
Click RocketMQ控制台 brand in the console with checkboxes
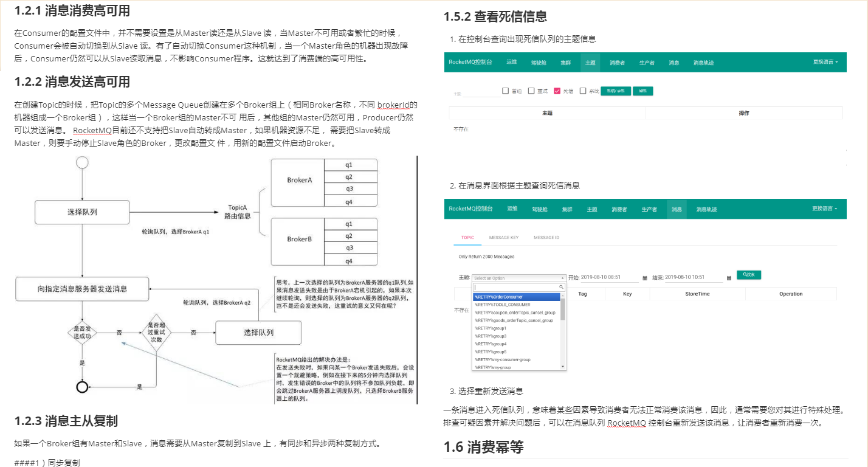[x=470, y=63]
